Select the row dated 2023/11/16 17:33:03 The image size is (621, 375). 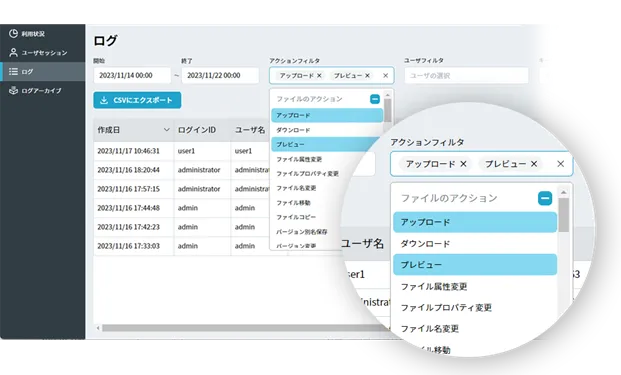click(181, 246)
